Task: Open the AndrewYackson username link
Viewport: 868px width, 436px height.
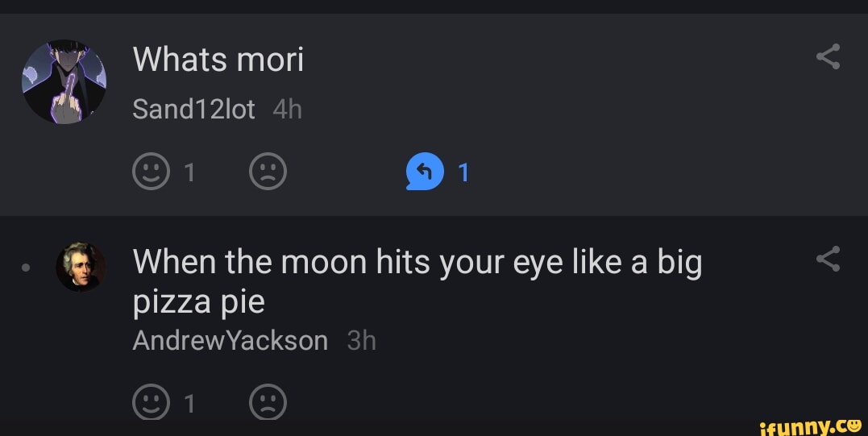Action: click(x=230, y=340)
